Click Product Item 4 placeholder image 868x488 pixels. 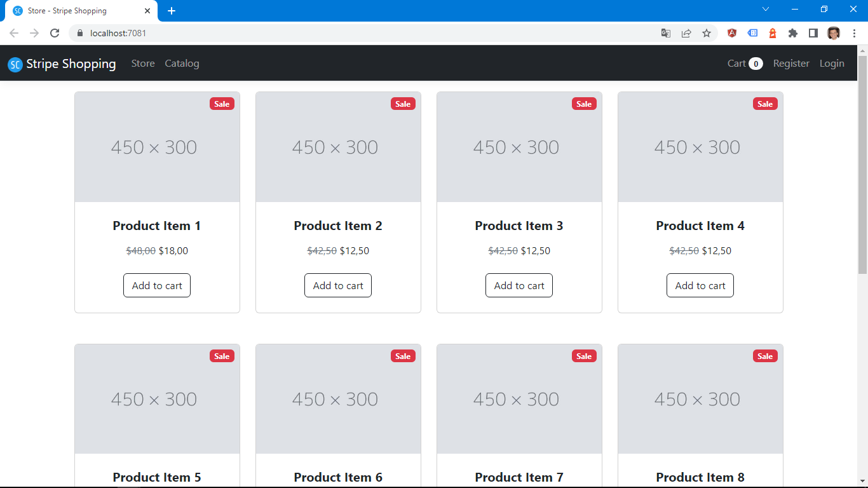pyautogui.click(x=700, y=147)
